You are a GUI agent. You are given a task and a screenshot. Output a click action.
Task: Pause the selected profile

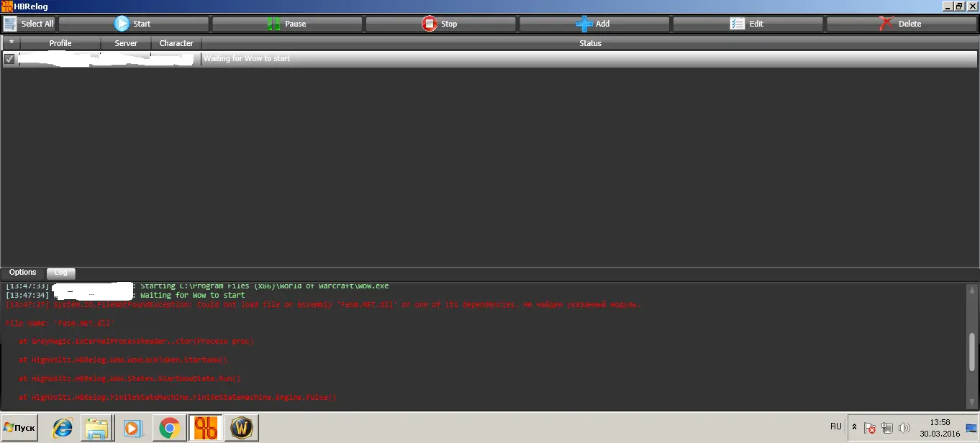click(x=287, y=24)
